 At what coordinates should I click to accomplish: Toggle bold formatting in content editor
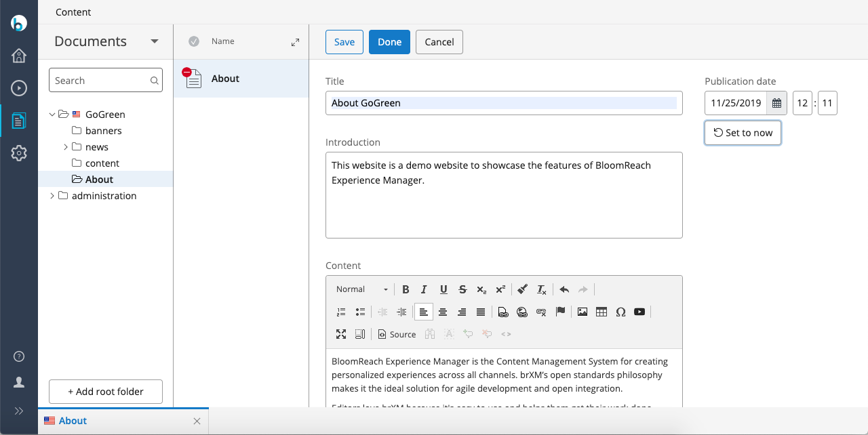(x=406, y=289)
